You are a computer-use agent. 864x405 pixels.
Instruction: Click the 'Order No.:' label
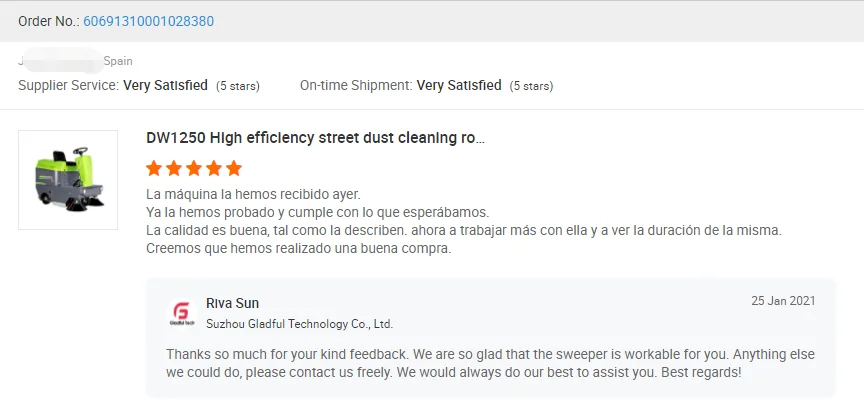point(48,21)
